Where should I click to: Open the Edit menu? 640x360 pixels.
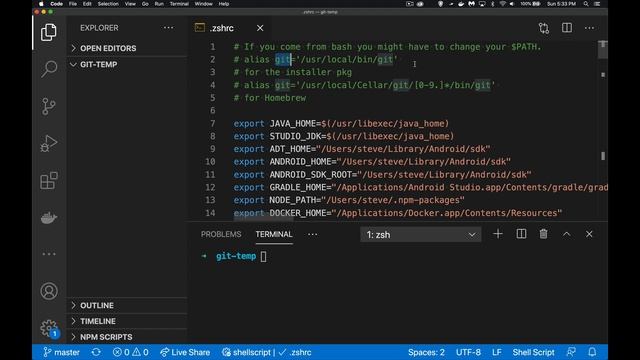click(x=87, y=4)
